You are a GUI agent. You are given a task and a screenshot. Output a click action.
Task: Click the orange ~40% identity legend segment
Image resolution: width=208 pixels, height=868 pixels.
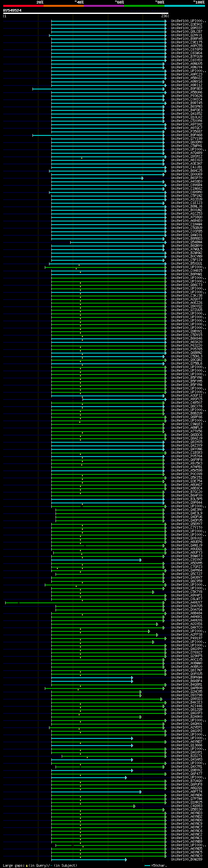point(64,6)
